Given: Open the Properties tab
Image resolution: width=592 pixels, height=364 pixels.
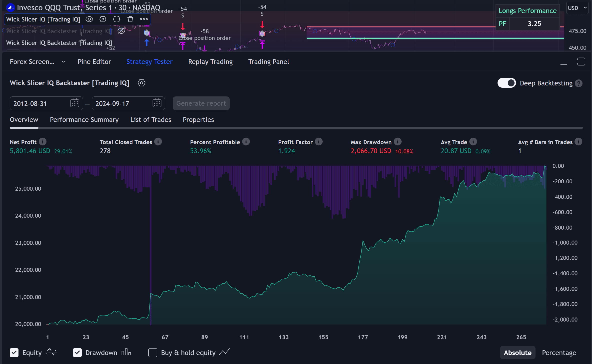Looking at the screenshot, I should click(198, 120).
